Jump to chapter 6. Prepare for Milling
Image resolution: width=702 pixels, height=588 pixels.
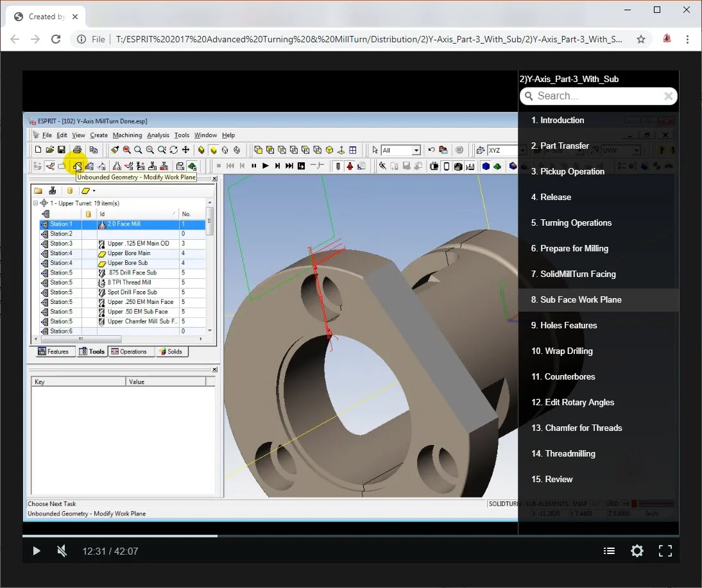pos(598,248)
